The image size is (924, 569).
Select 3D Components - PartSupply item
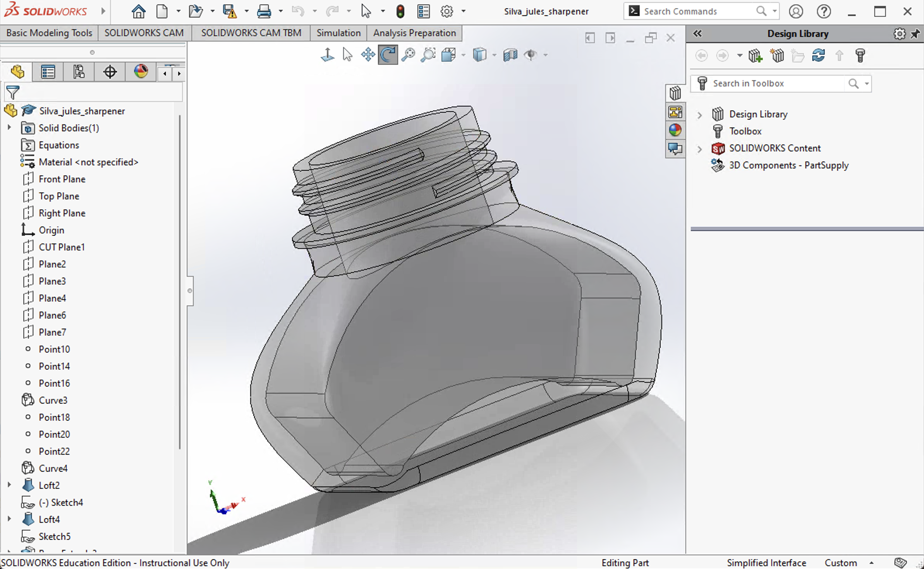coord(788,165)
